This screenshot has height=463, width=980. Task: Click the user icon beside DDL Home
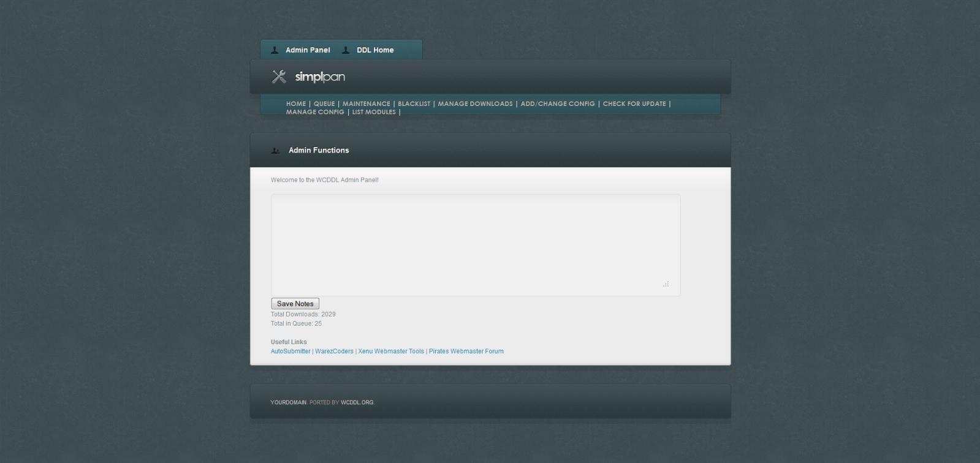(346, 50)
